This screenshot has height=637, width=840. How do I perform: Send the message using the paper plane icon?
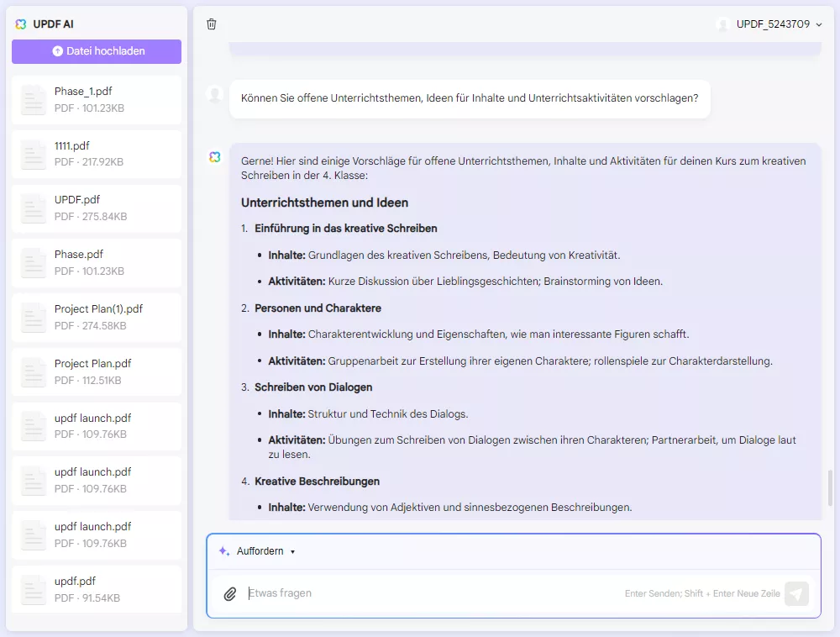coord(796,593)
